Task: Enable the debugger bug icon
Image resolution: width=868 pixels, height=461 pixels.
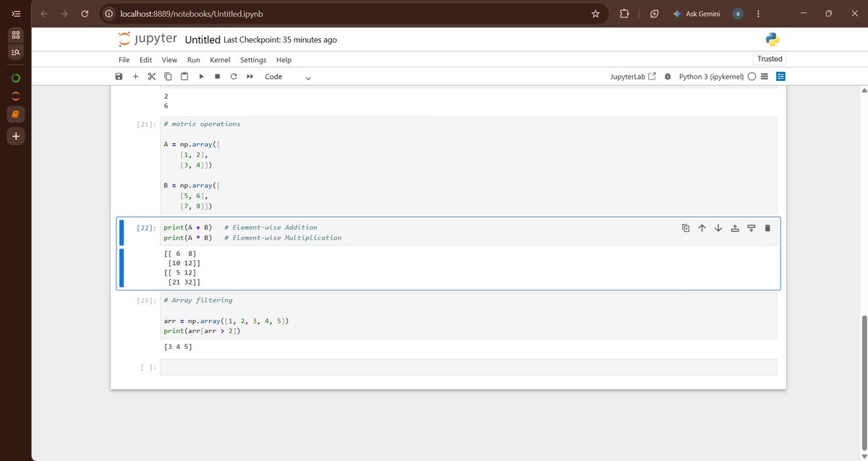Action: 667,77
